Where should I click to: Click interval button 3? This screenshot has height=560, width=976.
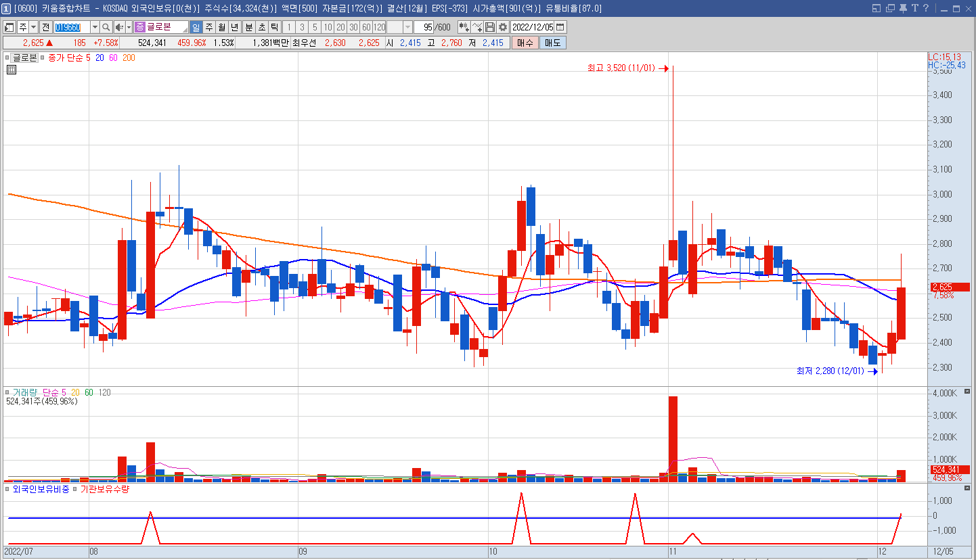(302, 27)
